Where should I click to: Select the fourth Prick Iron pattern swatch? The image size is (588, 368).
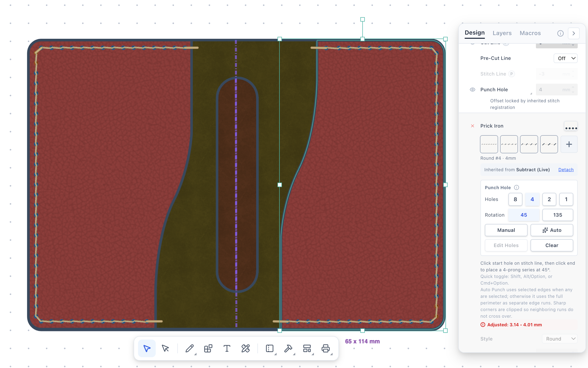[549, 144]
